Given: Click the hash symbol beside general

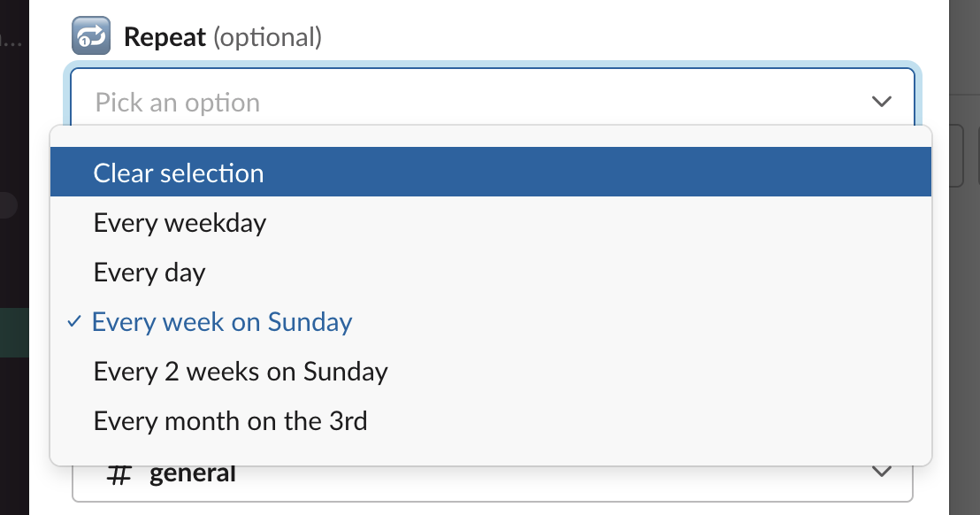Looking at the screenshot, I should pyautogui.click(x=119, y=473).
